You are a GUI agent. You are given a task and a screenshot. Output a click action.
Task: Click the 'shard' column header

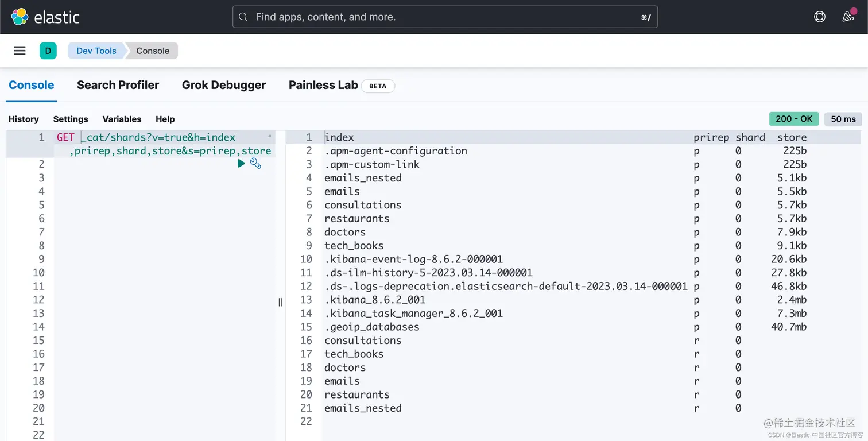pos(750,137)
